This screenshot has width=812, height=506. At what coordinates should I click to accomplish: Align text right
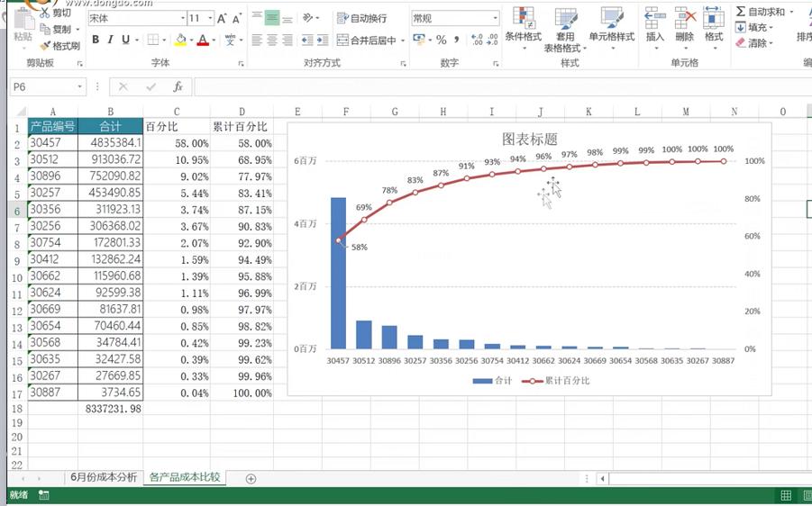click(287, 40)
